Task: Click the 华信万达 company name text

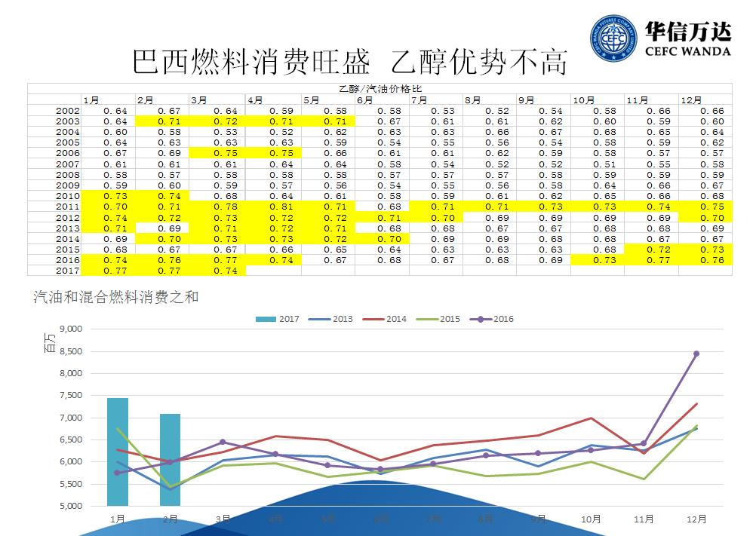Action: point(688,32)
